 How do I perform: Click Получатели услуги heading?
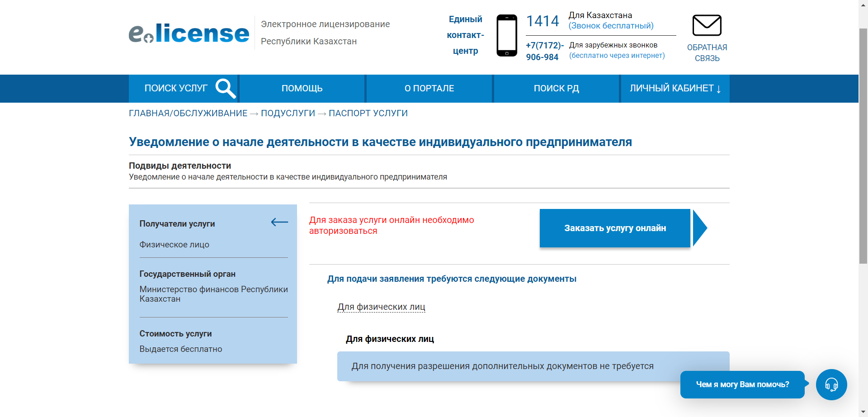[x=177, y=224]
